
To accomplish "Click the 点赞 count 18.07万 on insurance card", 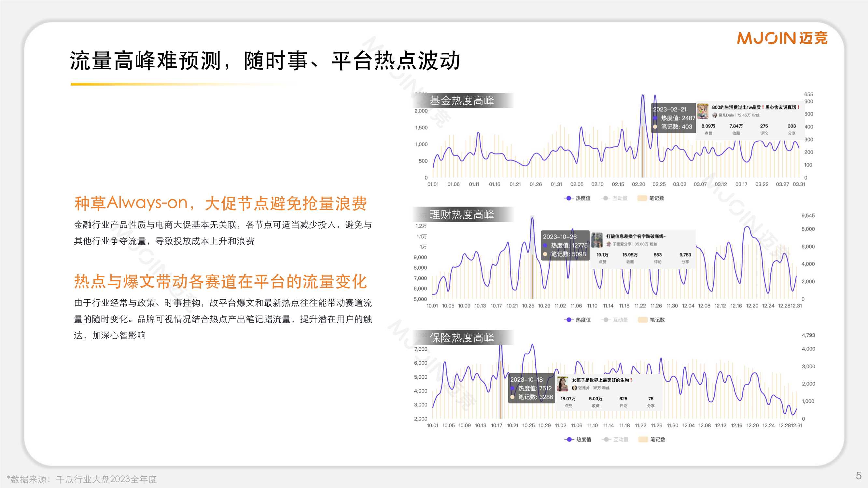I will tap(568, 399).
